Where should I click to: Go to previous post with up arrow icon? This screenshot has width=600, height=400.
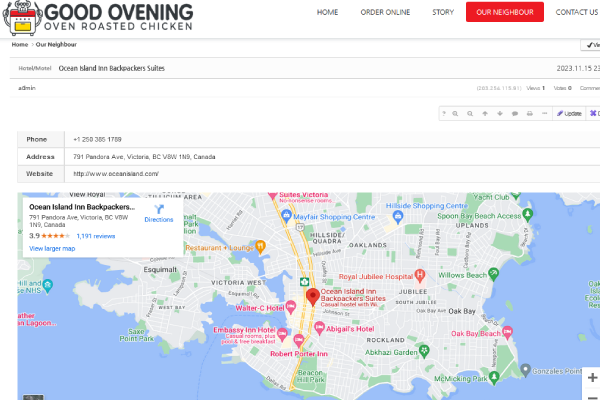pos(485,114)
